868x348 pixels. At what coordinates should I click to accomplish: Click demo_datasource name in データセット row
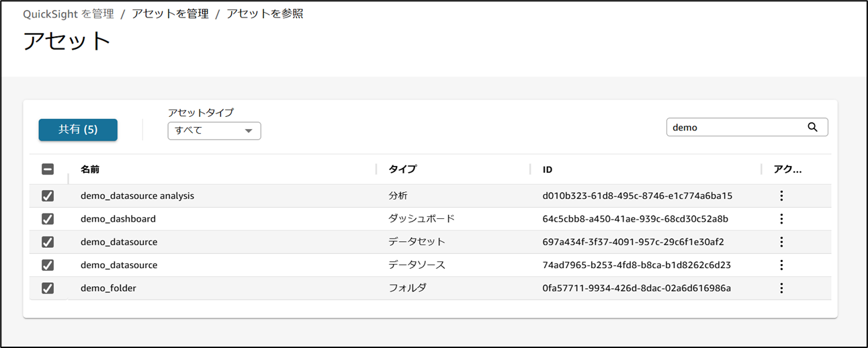pos(119,242)
